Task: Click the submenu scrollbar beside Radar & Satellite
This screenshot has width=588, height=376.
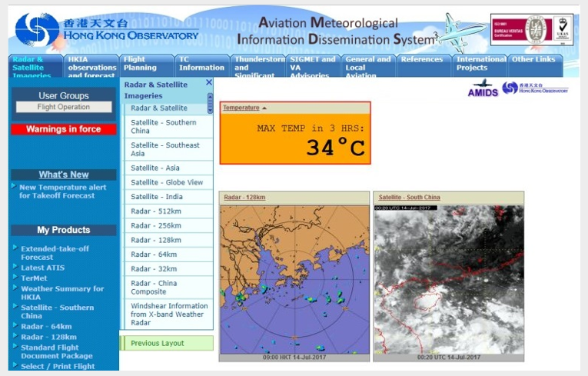Action: (210, 103)
